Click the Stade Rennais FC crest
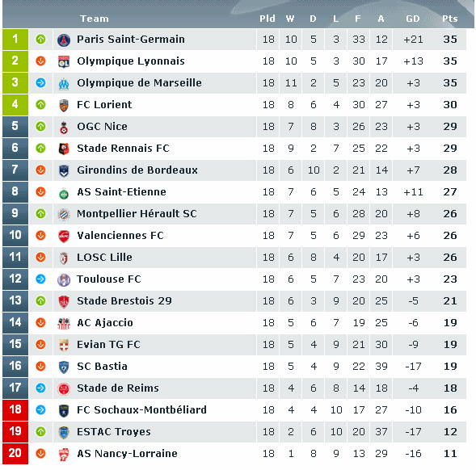The height and width of the screenshot is (470, 476). pos(64,149)
